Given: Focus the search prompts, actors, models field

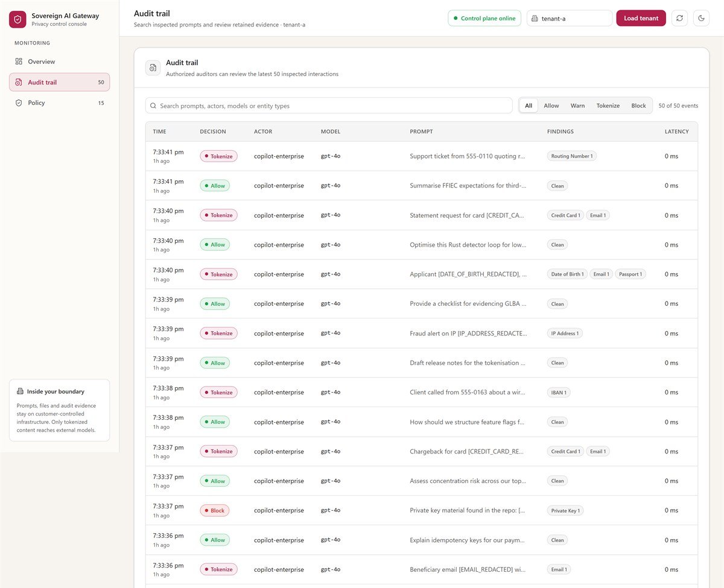Looking at the screenshot, I should click(329, 106).
